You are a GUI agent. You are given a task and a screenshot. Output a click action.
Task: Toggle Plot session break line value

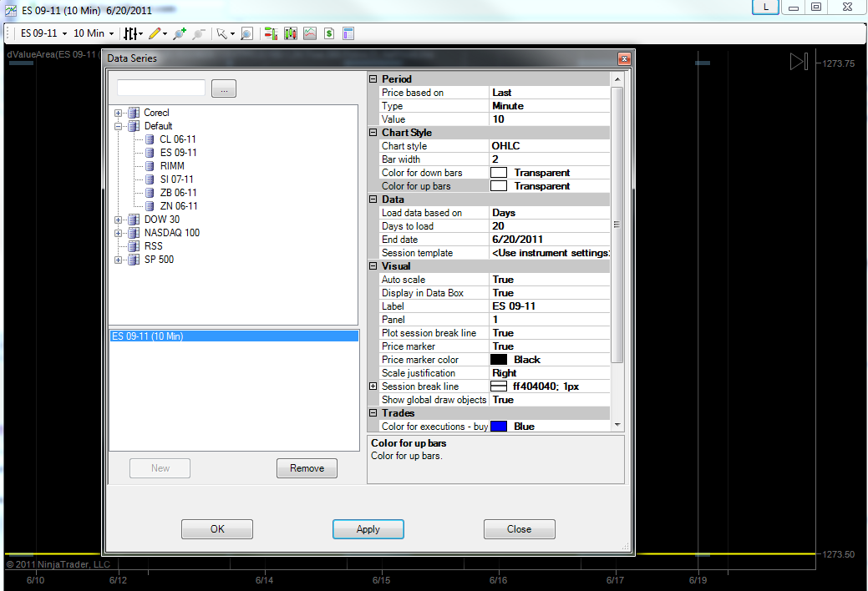[549, 333]
